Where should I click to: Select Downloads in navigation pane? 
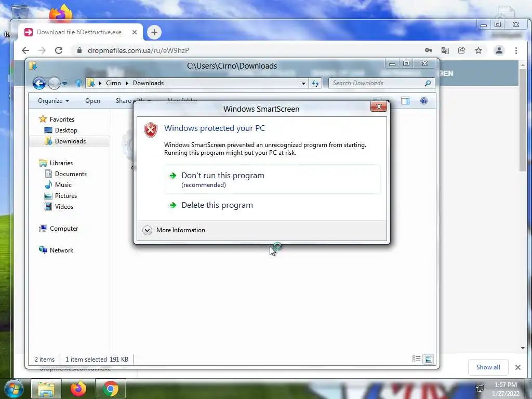pos(70,141)
